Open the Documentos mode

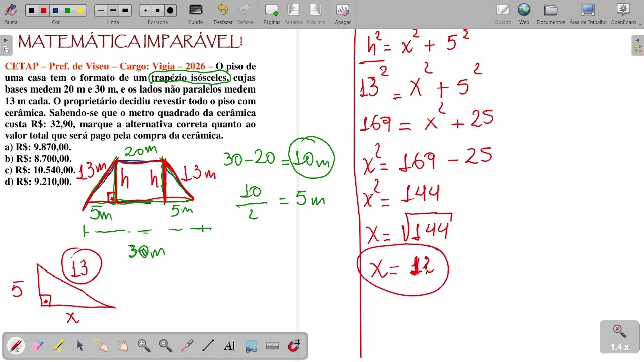click(x=551, y=14)
